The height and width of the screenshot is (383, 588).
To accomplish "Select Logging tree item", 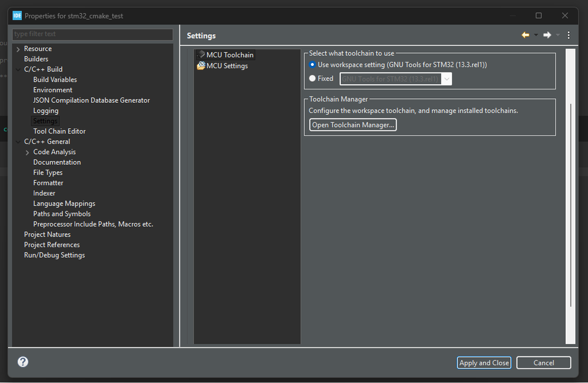I will pos(46,111).
